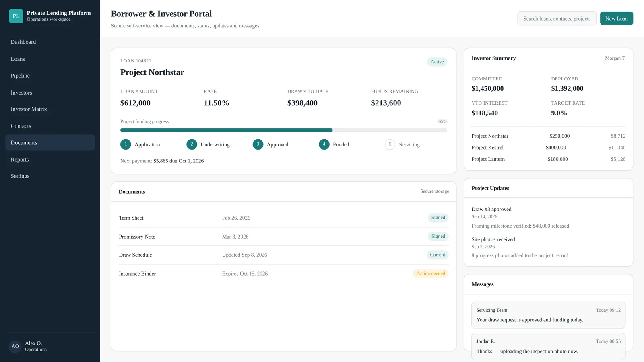Click the project funding progress bar
Screen dimensions: 644x362
pos(284,130)
